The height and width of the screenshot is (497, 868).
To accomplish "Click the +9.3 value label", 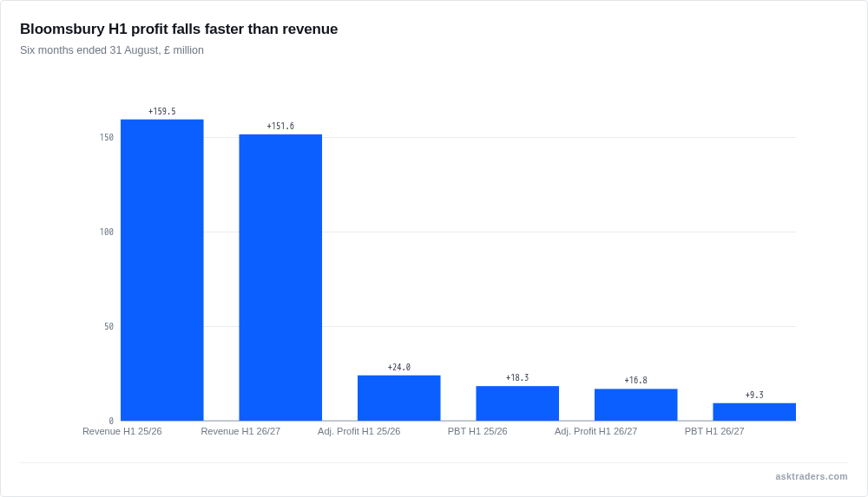I will click(754, 396).
